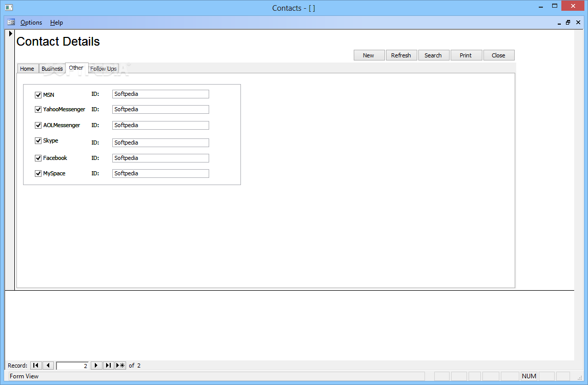Click the Form View status text
Screen dimensions: 588x385
[24, 376]
